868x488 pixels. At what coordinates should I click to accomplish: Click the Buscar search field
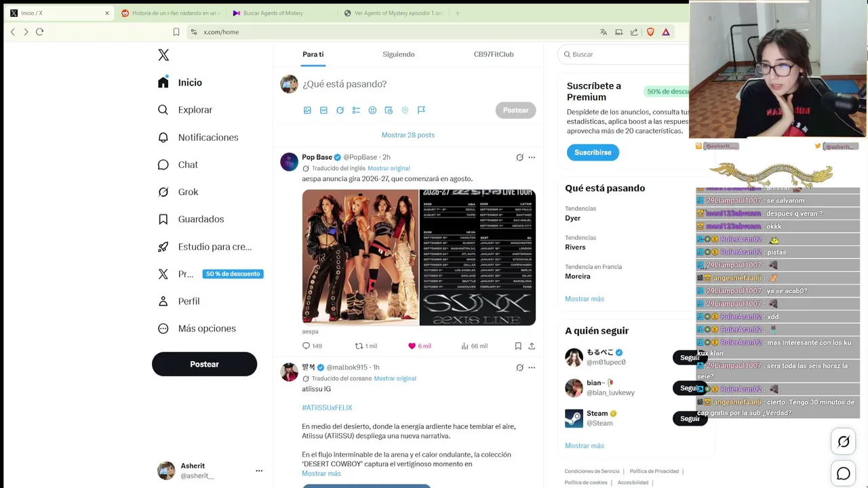click(x=624, y=54)
